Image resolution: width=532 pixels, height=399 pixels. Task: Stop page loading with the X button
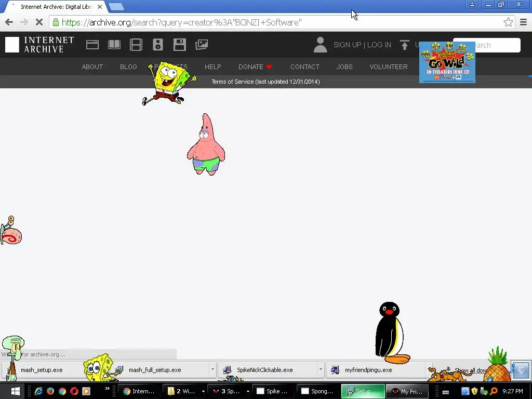coord(39,22)
